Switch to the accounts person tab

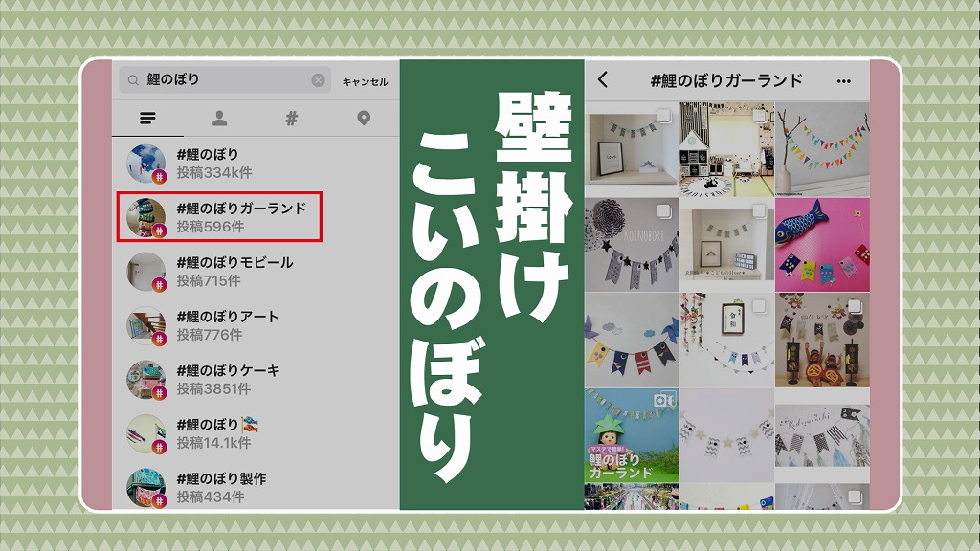(x=219, y=118)
